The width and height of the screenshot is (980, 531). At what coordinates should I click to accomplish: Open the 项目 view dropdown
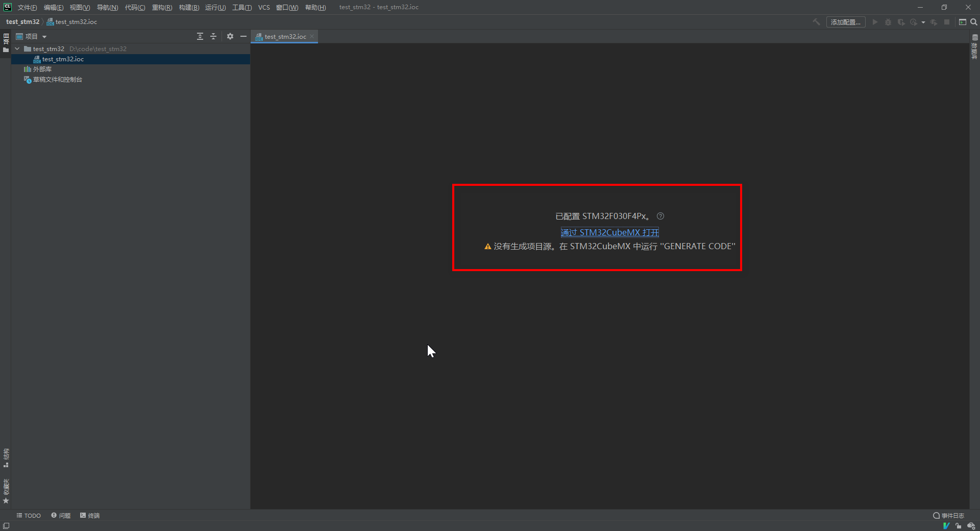point(32,36)
